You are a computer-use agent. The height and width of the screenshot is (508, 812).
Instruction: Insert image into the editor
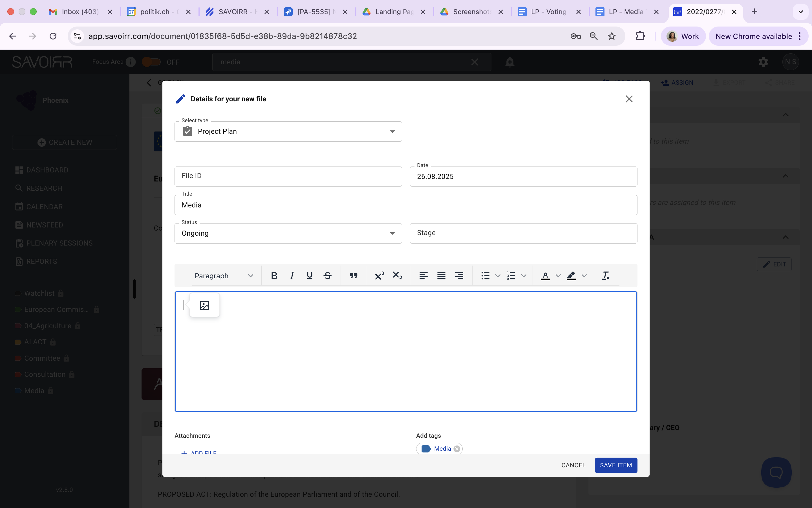(204, 305)
